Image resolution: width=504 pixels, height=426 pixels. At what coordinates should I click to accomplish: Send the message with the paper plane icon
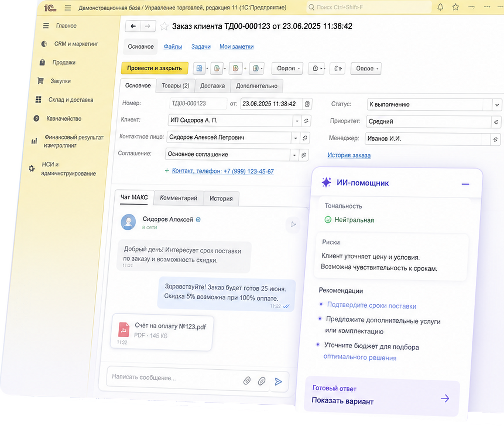tap(278, 381)
